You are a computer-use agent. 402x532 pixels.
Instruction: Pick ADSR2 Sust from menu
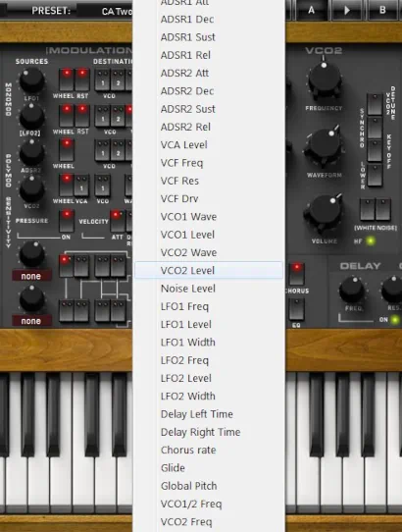pos(209,109)
